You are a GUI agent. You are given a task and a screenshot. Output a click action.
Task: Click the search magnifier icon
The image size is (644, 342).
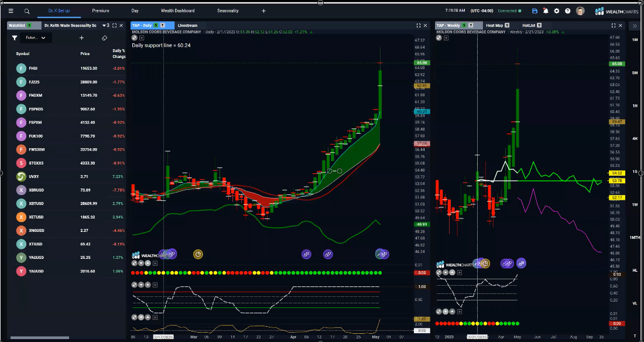point(27,11)
